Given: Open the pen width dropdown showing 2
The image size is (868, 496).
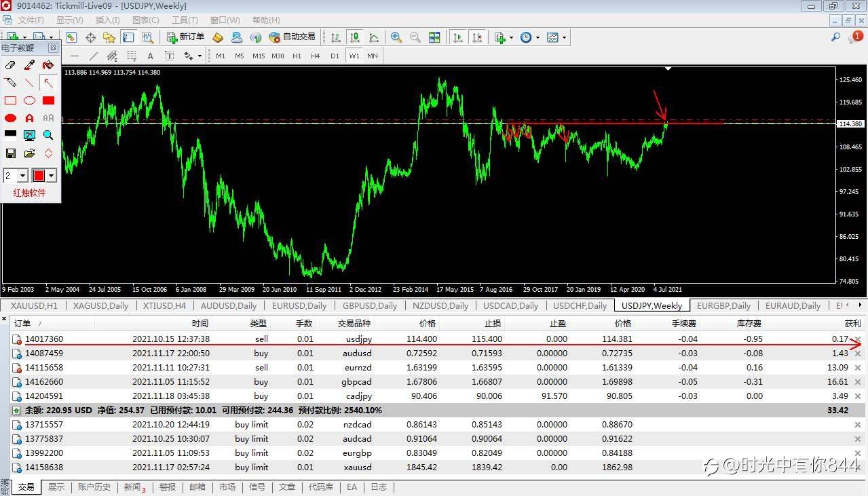Looking at the screenshot, I should 22,176.
